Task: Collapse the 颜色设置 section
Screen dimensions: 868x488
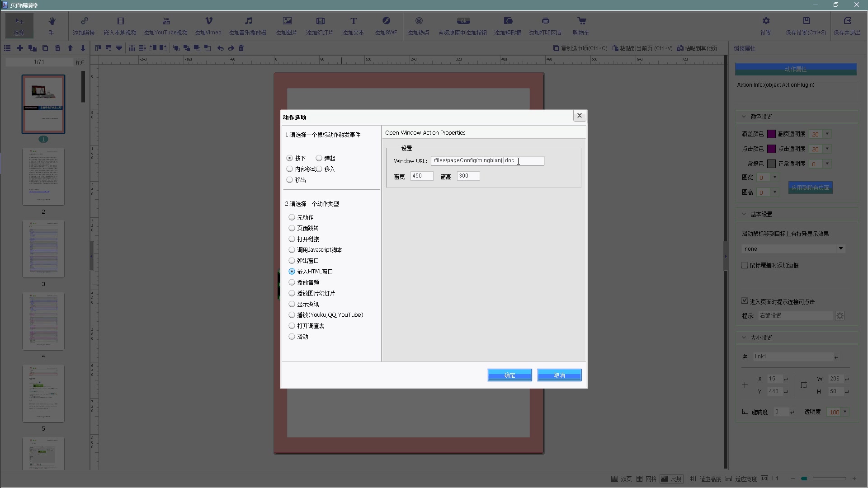Action: (x=744, y=117)
